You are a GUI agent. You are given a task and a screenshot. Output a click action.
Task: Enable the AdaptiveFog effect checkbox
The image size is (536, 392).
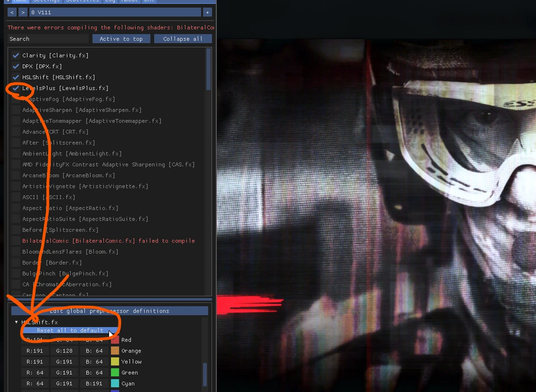tap(16, 99)
